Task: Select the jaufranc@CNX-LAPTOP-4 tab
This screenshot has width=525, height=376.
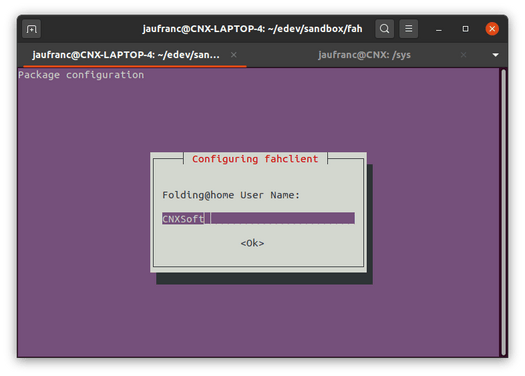Action: pos(126,55)
